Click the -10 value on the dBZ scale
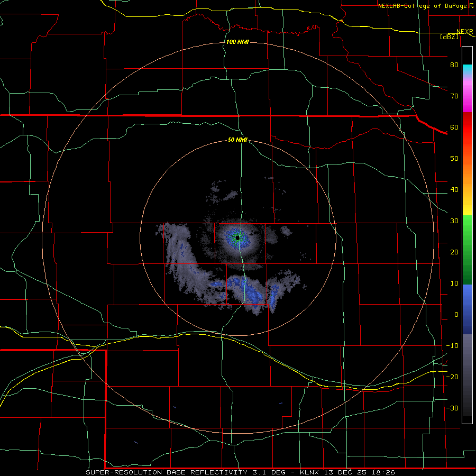The height and width of the screenshot is (476, 476). 452,346
